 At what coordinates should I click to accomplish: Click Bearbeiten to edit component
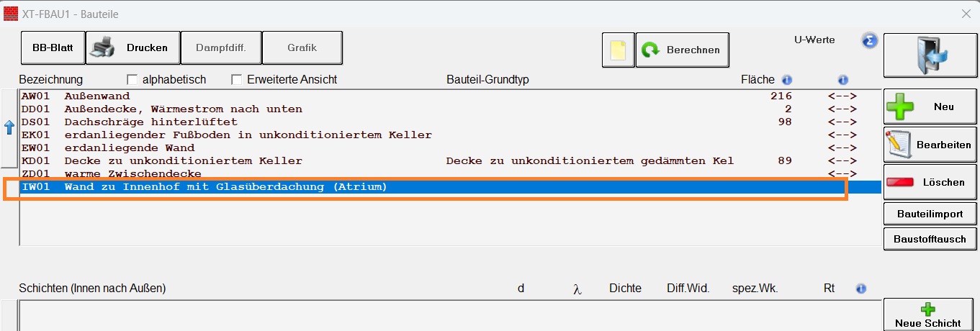coord(930,145)
